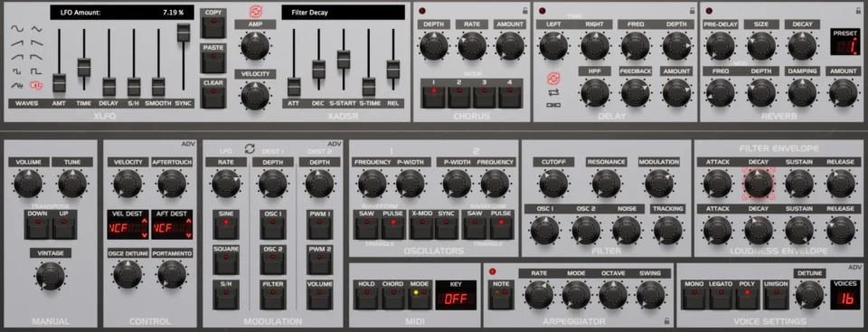Viewport: 868px width, 332px height.
Task: Turn on the Arpeggiator power LED
Action: (x=491, y=271)
